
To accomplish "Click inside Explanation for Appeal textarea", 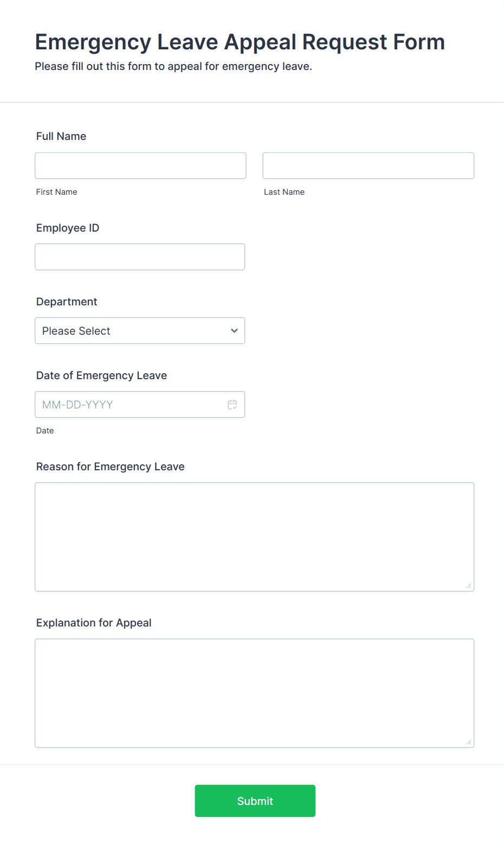I will [255, 693].
